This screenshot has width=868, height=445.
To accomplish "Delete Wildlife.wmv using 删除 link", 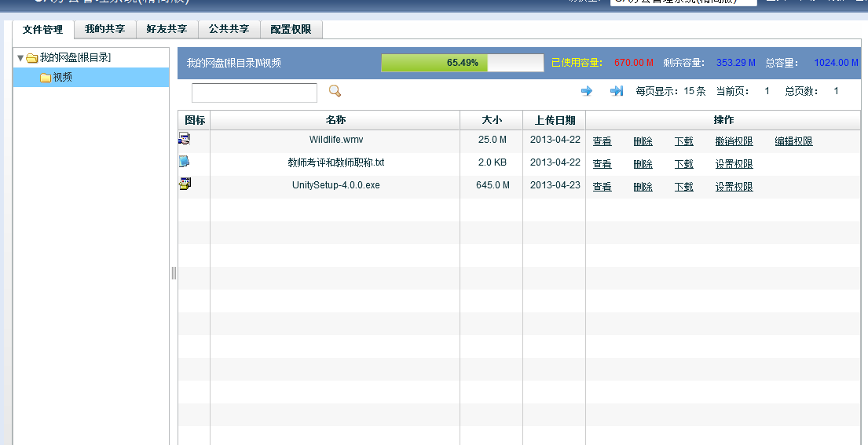I will click(643, 141).
